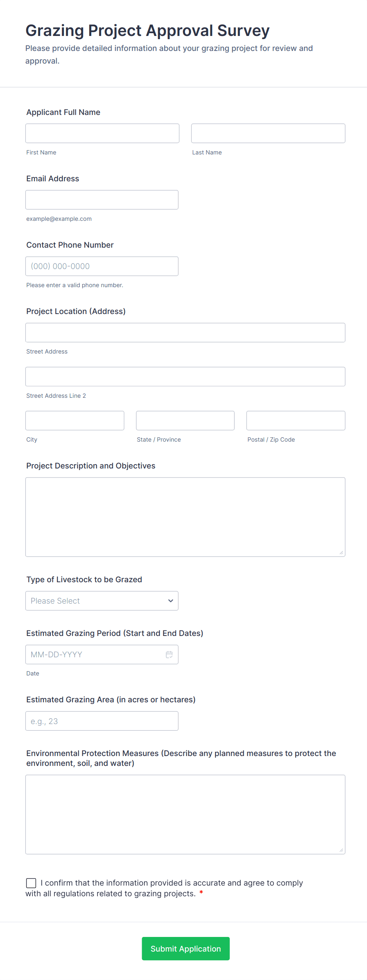Focus the Postal / Zip Code field

296,421
